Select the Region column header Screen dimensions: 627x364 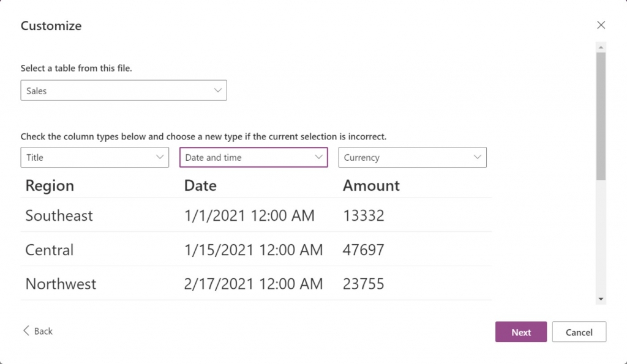(49, 185)
